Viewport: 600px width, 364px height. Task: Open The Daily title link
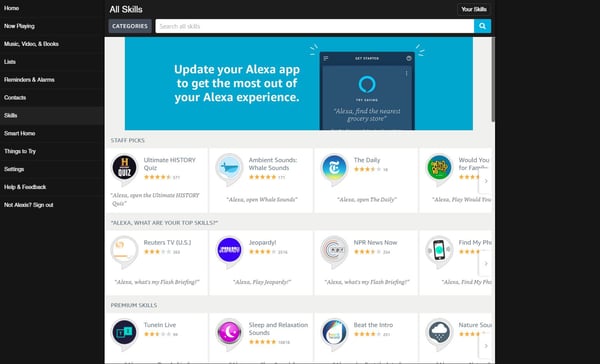tap(367, 160)
